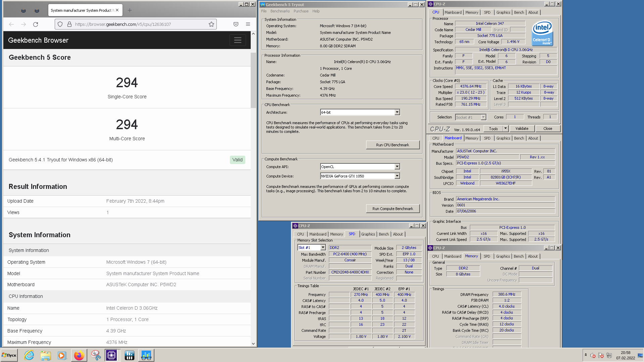Select Memory tab in SPD CPU-Z window
The image size is (644, 362).
pyautogui.click(x=336, y=234)
